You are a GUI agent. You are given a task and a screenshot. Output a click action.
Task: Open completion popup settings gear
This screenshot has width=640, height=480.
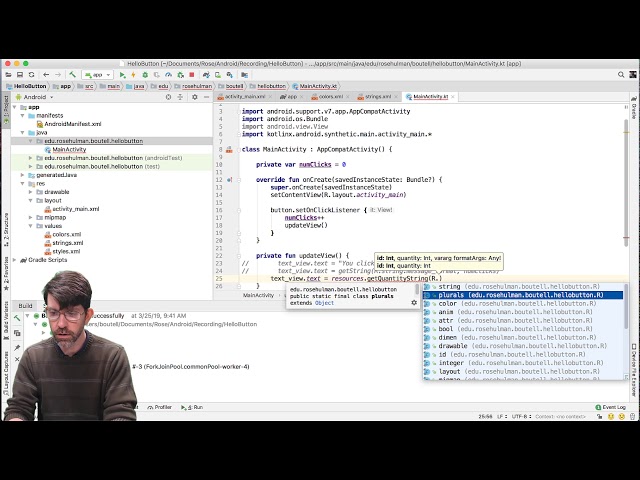point(414,302)
